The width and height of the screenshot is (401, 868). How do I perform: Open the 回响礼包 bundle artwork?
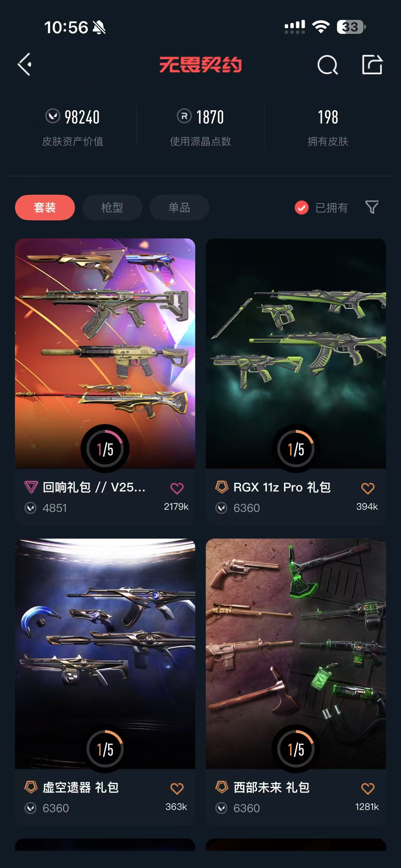(x=105, y=353)
